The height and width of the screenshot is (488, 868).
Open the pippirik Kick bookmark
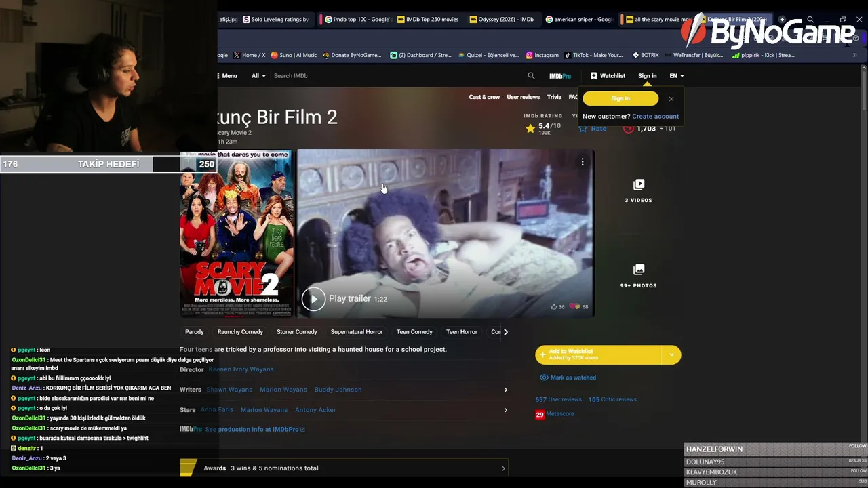tap(764, 55)
